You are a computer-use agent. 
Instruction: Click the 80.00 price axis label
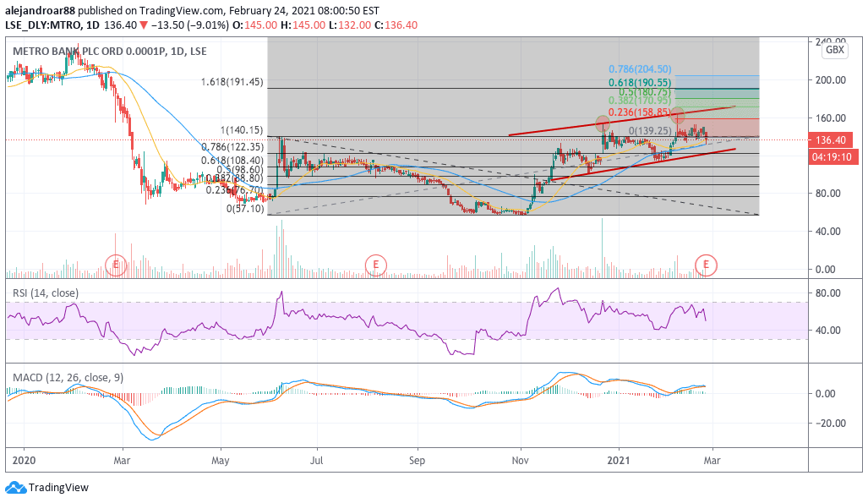828,194
